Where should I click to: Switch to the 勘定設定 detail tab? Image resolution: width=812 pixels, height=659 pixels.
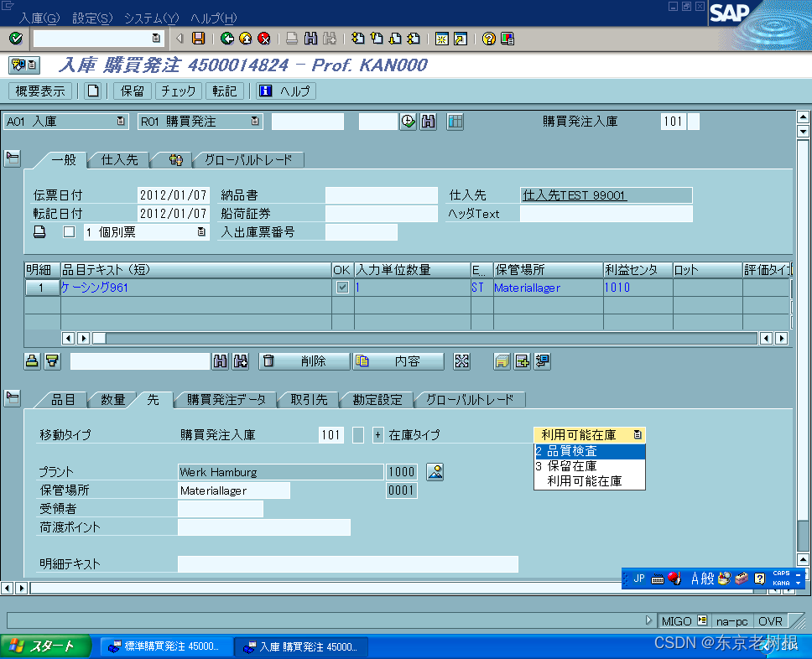pyautogui.click(x=377, y=400)
